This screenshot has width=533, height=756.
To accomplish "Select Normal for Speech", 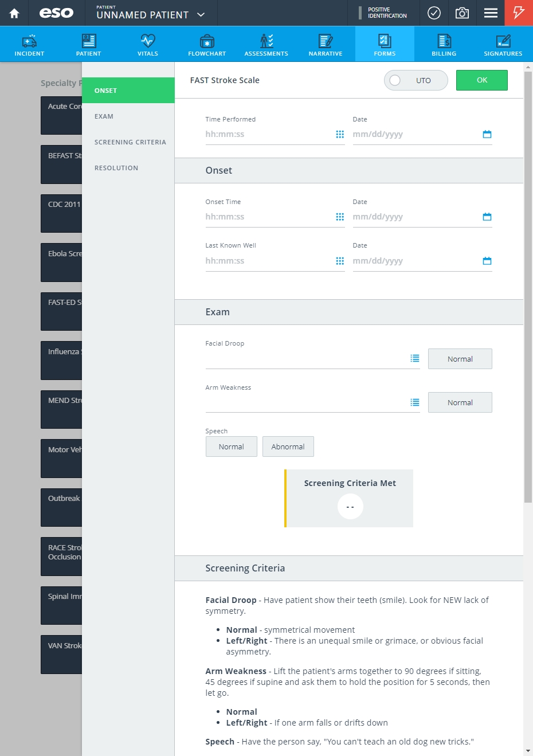I will tap(231, 446).
